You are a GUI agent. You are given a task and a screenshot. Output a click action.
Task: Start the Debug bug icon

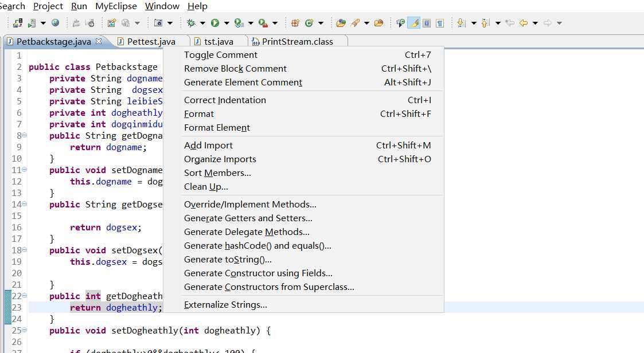click(x=191, y=23)
